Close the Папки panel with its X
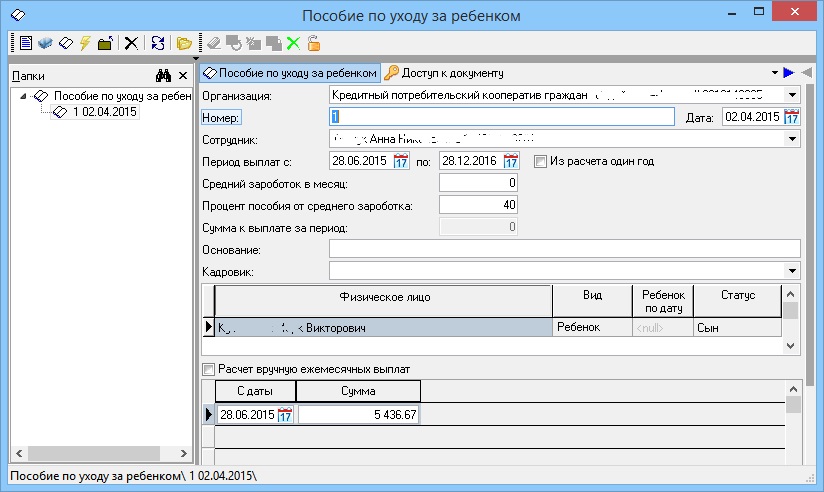The width and height of the screenshot is (824, 492). pos(183,76)
